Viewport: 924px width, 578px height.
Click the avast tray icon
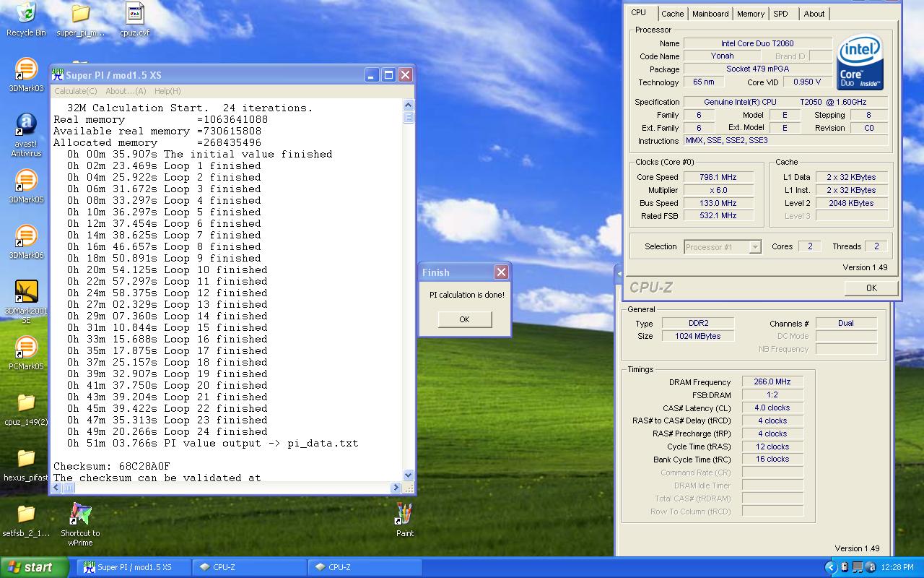tap(871, 567)
